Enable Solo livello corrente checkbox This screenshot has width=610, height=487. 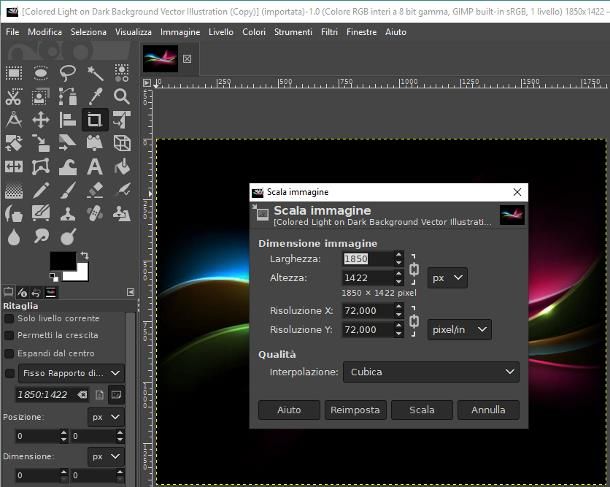[x=9, y=319]
